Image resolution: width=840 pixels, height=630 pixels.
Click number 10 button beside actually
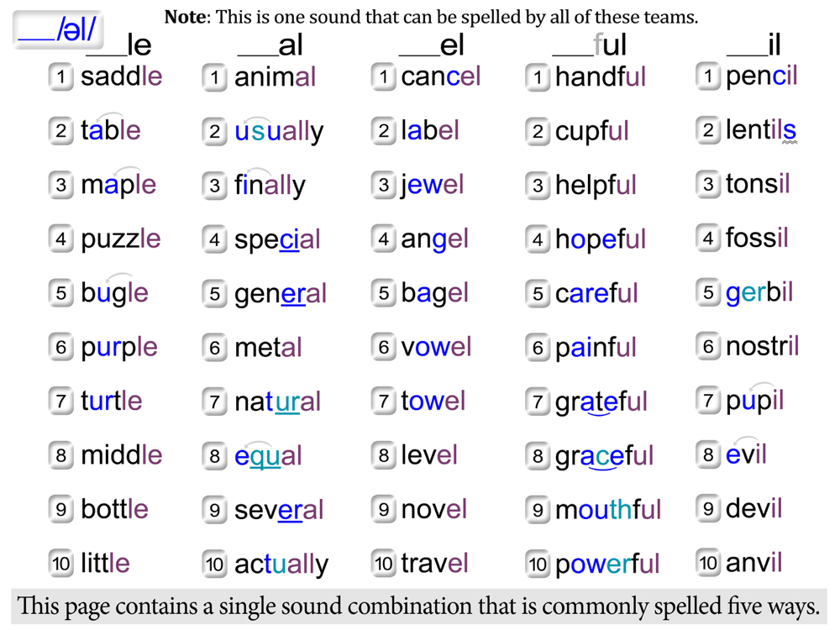coord(215,564)
